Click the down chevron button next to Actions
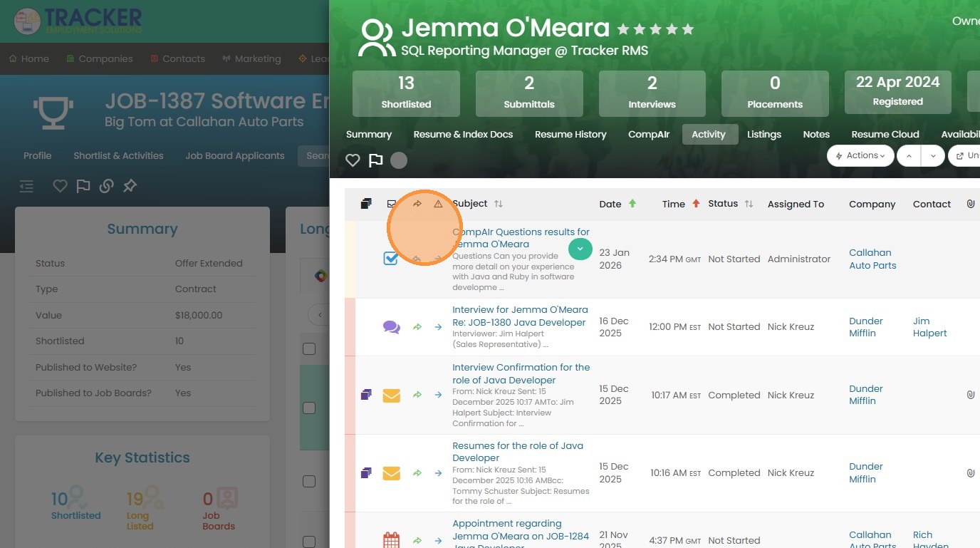The height and width of the screenshot is (548, 980). pos(933,155)
